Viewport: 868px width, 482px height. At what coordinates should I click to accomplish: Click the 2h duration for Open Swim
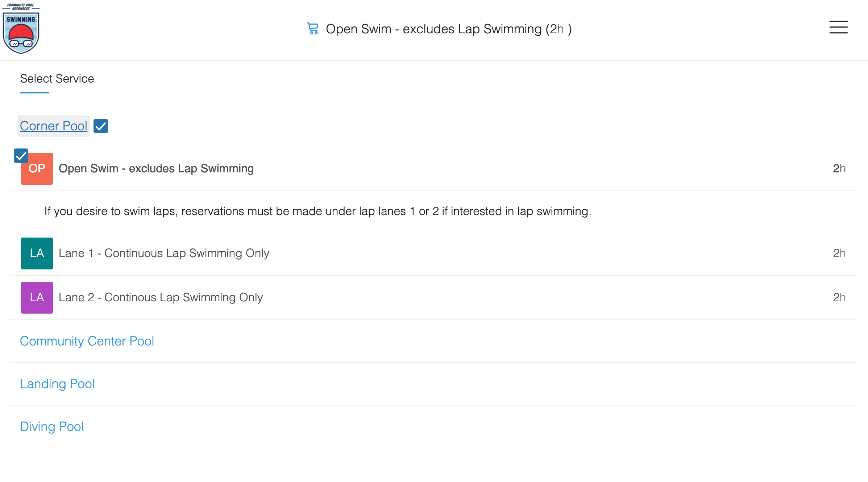click(839, 168)
